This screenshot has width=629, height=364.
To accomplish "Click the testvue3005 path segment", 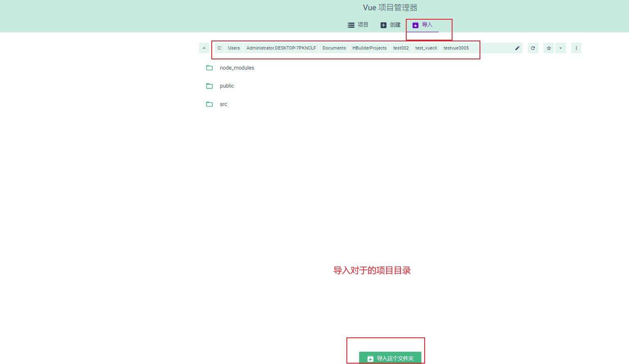I will [x=456, y=48].
